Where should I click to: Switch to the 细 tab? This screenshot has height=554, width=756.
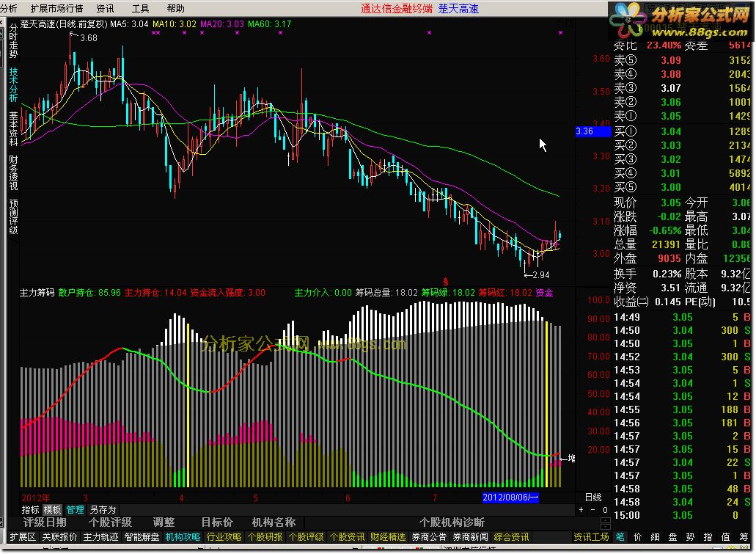[656, 536]
